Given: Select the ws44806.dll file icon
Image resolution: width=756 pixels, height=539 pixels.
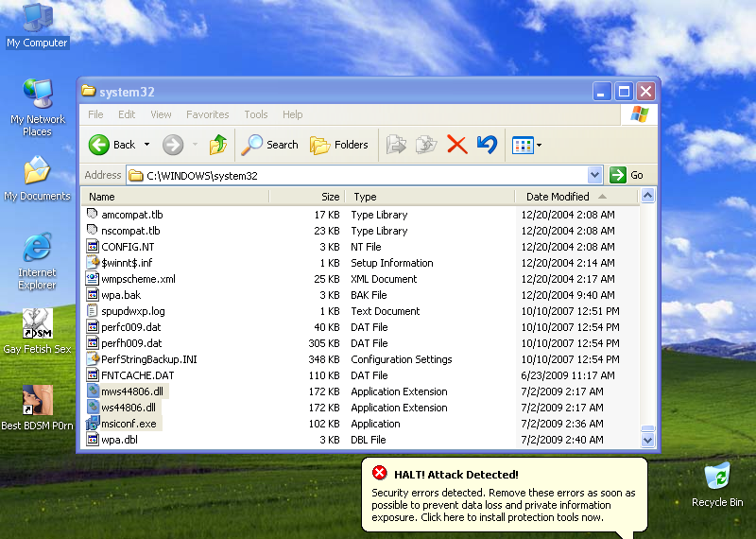Looking at the screenshot, I should click(x=93, y=407).
